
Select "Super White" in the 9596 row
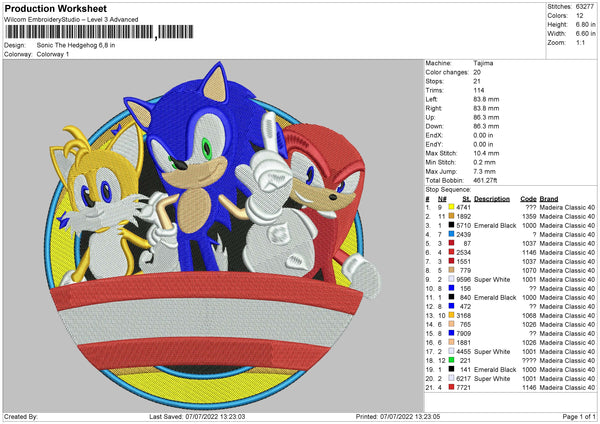492,279
